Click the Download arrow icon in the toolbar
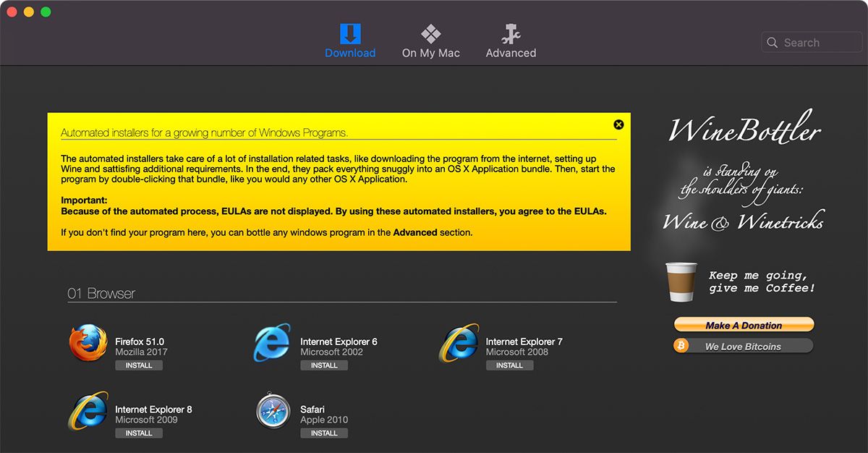 [349, 33]
